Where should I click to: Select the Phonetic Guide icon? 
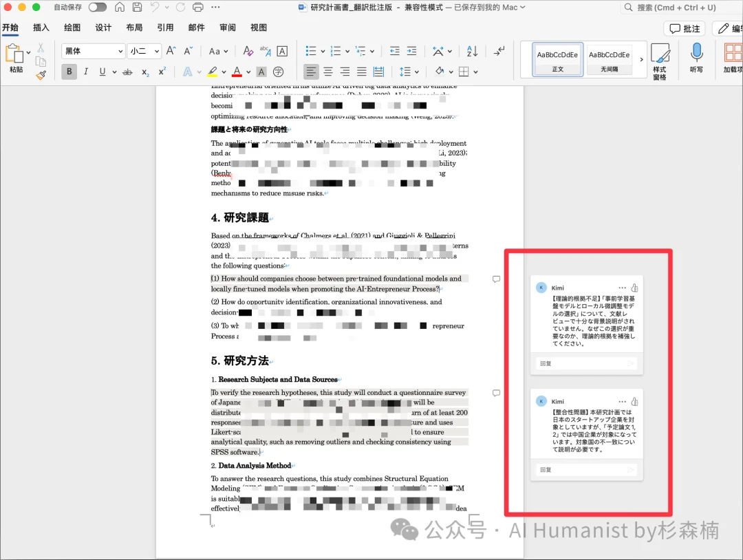pos(264,51)
